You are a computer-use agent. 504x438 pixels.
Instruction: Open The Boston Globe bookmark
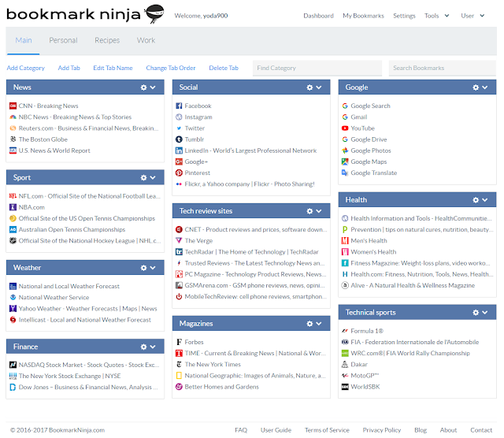[43, 139]
